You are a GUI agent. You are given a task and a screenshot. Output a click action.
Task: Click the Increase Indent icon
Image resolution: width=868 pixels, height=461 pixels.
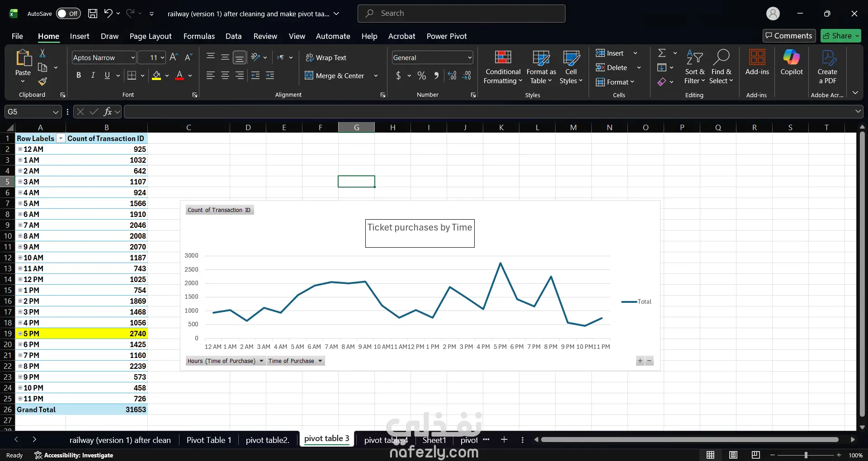pyautogui.click(x=270, y=75)
